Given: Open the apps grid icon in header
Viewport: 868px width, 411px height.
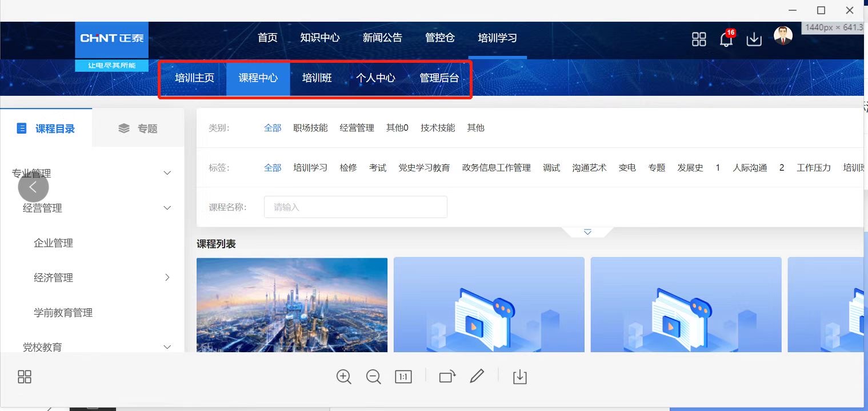Looking at the screenshot, I should pos(699,39).
